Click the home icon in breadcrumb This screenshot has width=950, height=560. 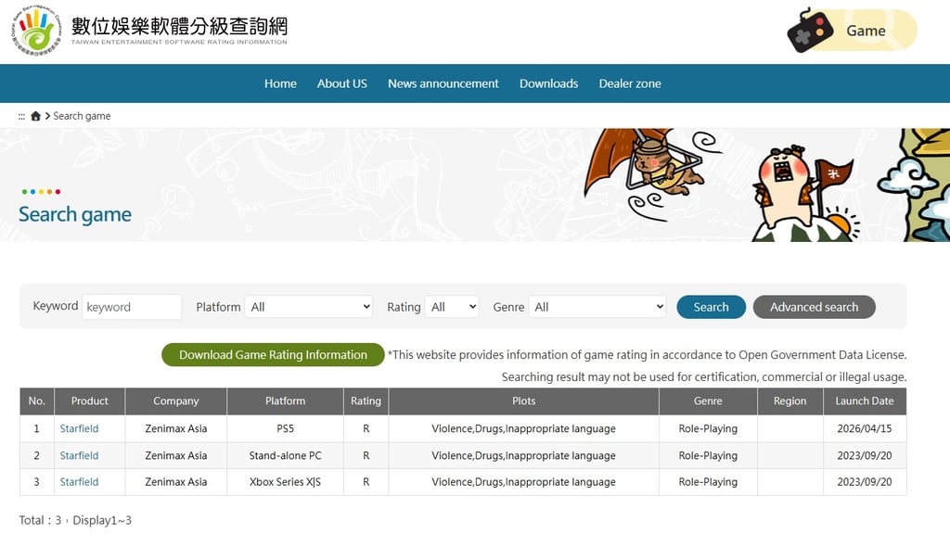pos(36,116)
